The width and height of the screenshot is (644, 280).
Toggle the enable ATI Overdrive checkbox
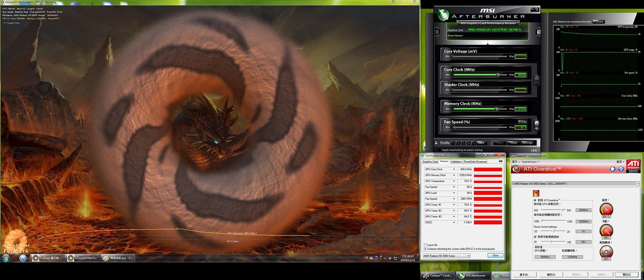point(535,200)
